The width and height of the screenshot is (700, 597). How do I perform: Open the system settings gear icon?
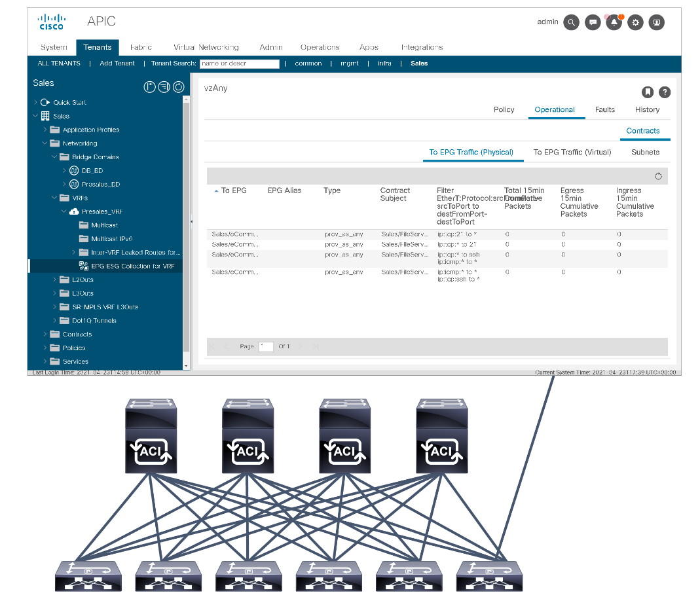(635, 22)
